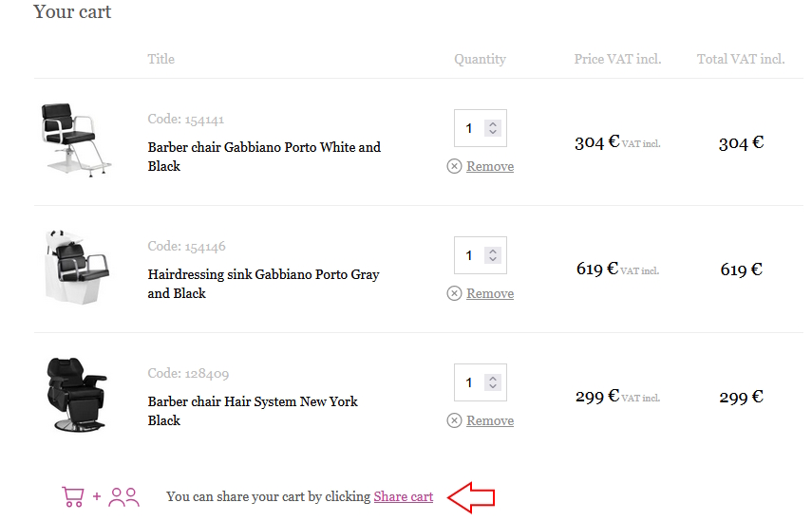Viewport: 812px width, 521px height.
Task: Remove Barber chair Gabbiano Porto from cart
Action: coord(490,166)
